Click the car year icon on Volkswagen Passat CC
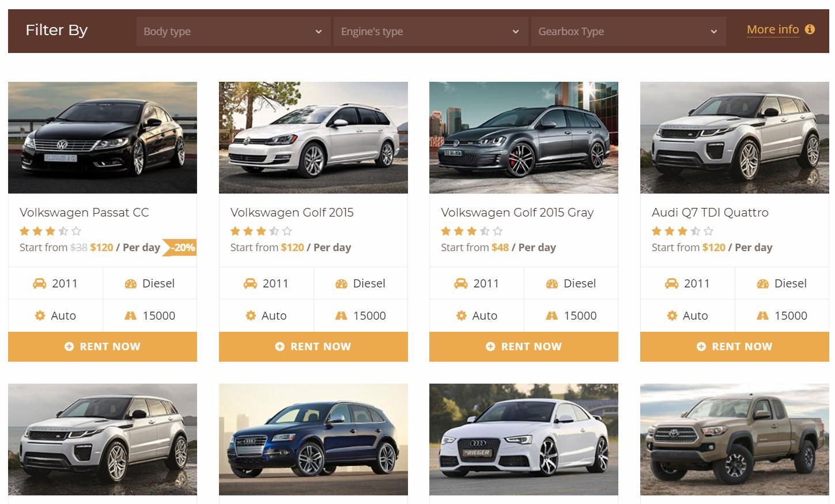Image resolution: width=835 pixels, height=504 pixels. pos(39,283)
